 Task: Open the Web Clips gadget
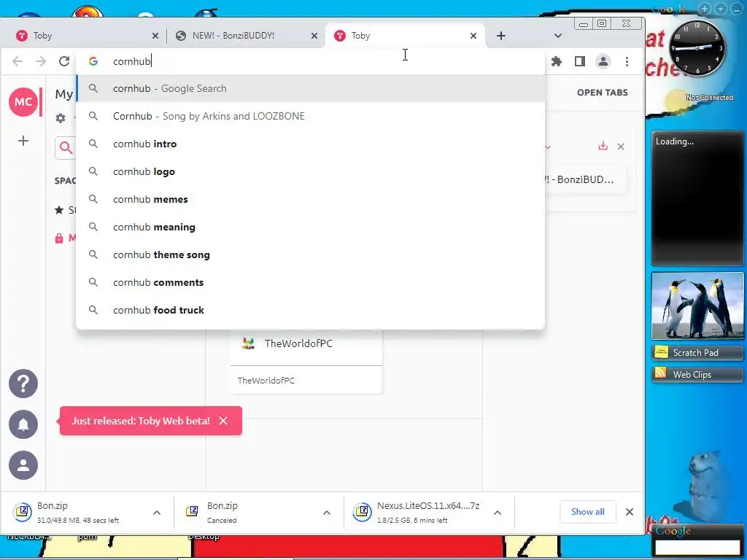click(697, 374)
